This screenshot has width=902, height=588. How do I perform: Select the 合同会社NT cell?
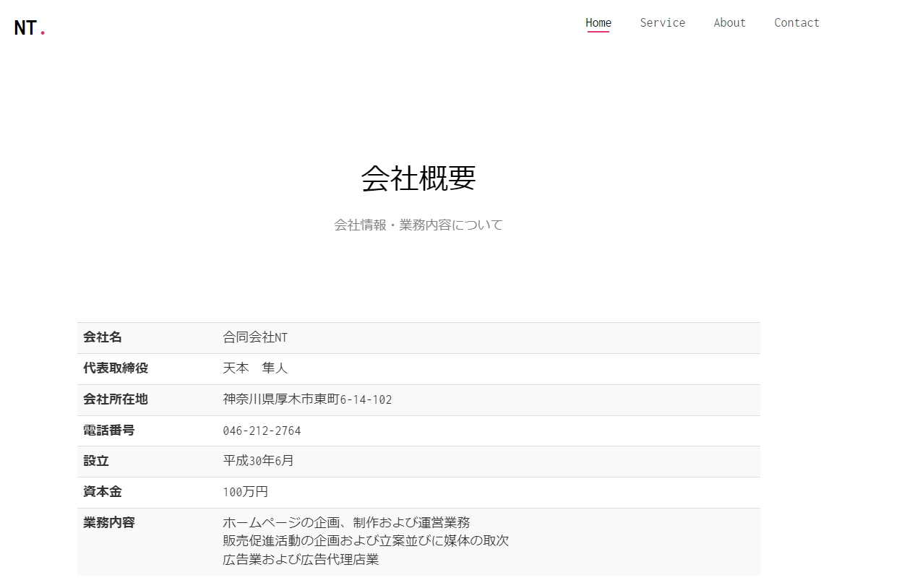pyautogui.click(x=255, y=337)
